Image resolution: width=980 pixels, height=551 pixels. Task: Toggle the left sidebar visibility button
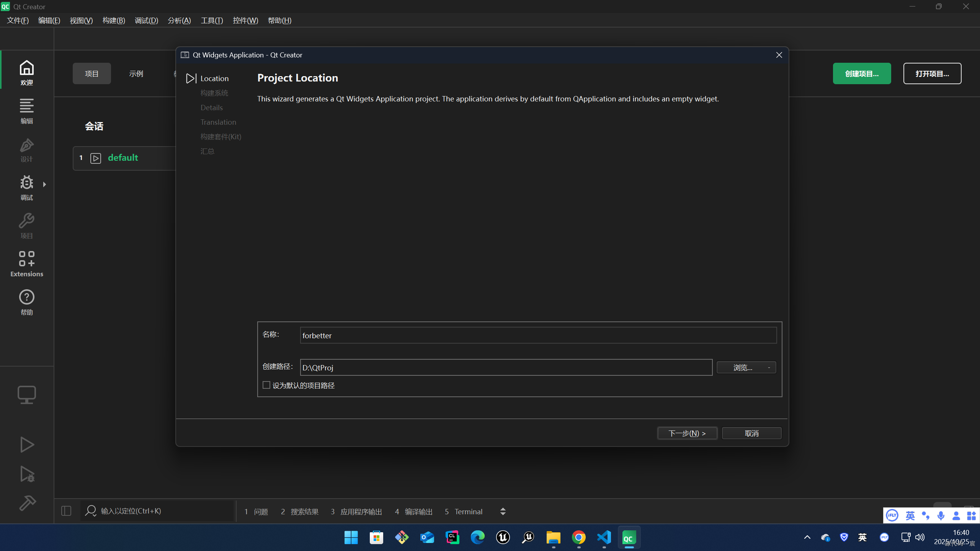click(x=66, y=511)
